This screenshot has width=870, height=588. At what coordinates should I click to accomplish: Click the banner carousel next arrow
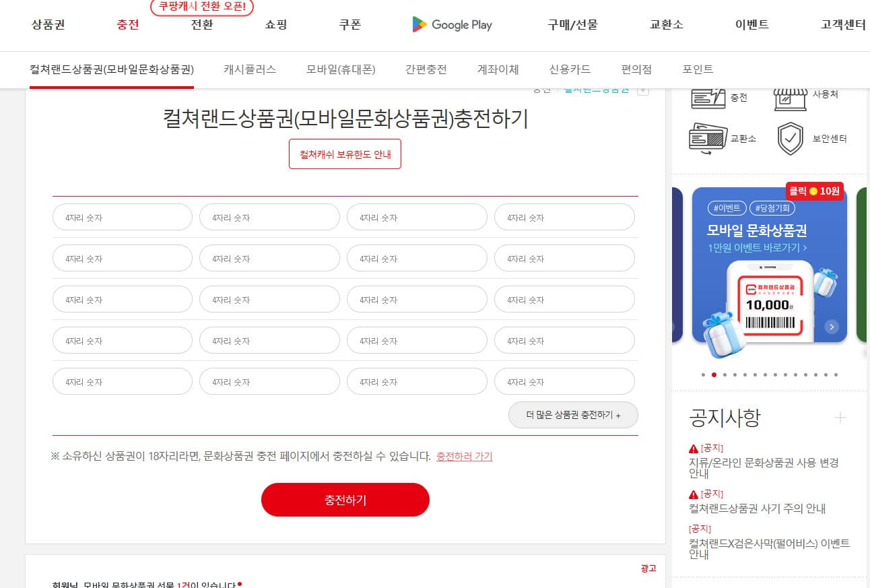[832, 327]
